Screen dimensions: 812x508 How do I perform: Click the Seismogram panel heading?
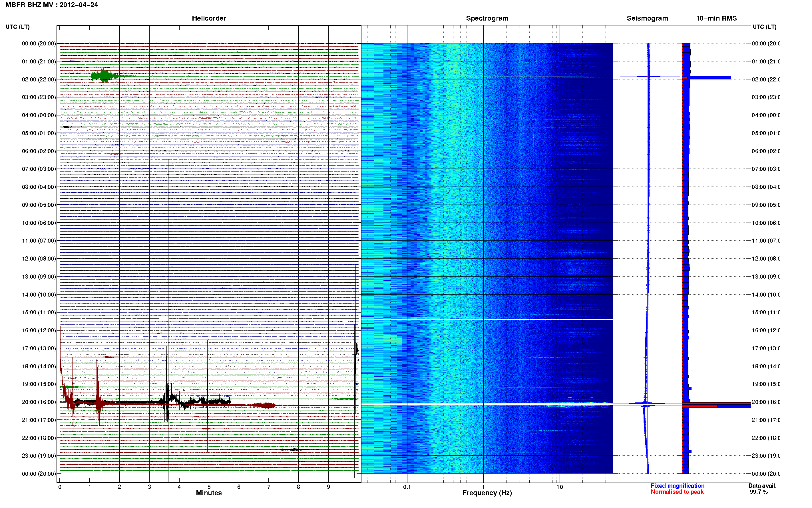pos(647,18)
